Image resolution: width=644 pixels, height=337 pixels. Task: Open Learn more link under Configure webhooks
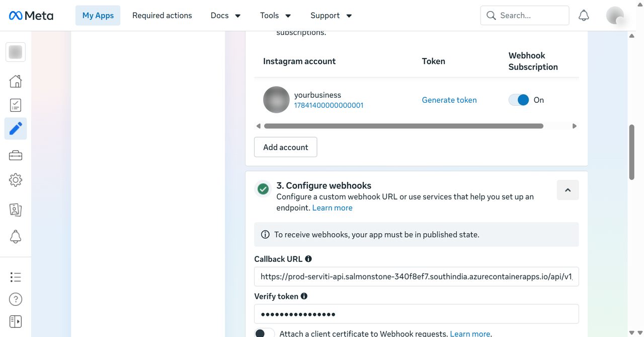click(x=332, y=208)
